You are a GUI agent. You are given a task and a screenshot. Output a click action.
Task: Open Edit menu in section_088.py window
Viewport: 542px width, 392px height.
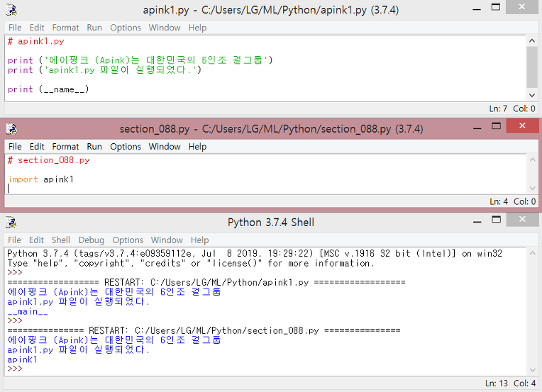coord(37,147)
